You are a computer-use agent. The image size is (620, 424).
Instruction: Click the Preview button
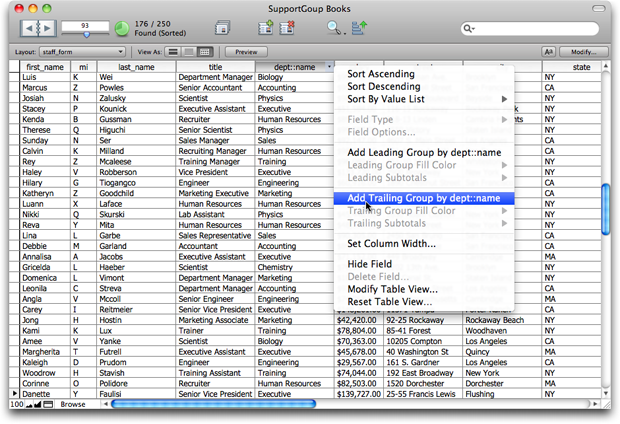pos(246,52)
